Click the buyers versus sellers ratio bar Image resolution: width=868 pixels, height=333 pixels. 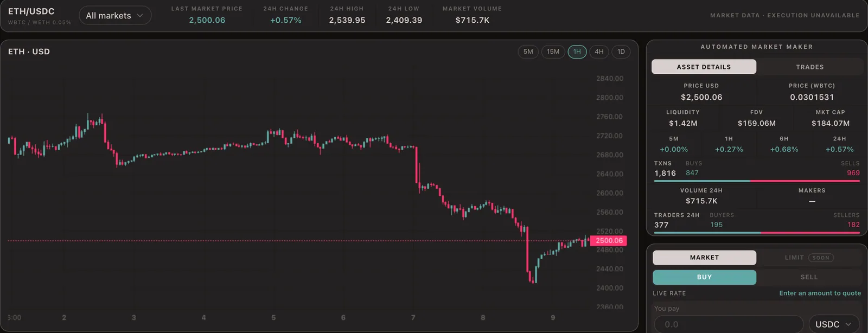757,233
